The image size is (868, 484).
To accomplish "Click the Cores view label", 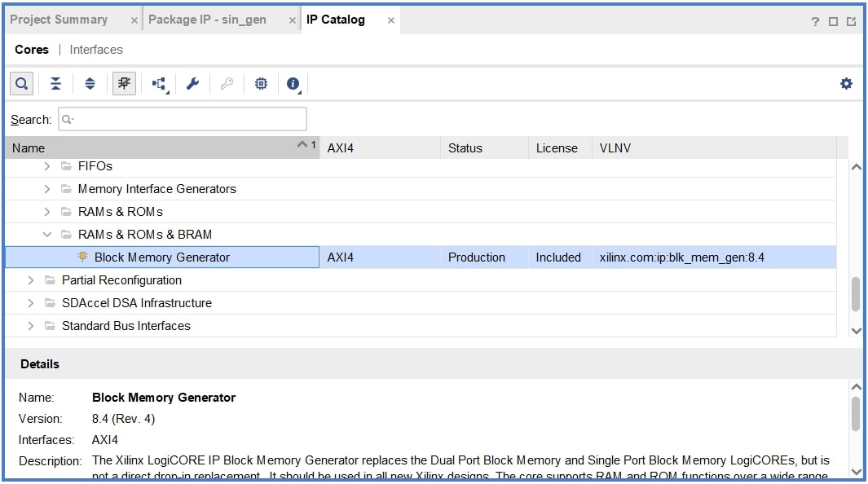I will [x=31, y=49].
